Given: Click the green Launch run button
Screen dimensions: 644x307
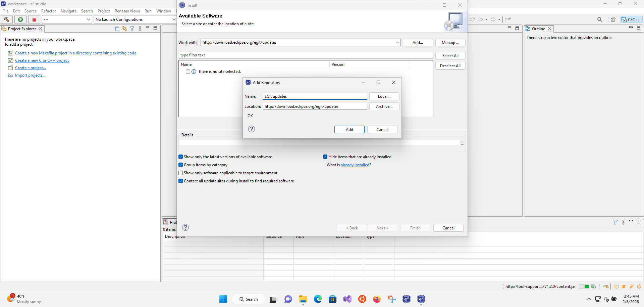Looking at the screenshot, I should click(x=20, y=19).
